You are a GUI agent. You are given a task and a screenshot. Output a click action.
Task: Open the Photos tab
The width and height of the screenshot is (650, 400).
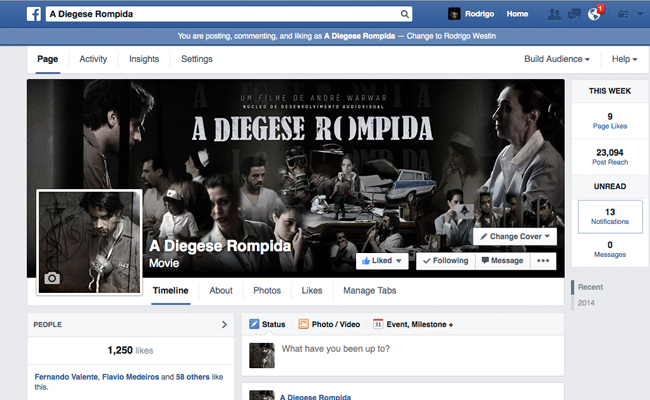coord(267,291)
